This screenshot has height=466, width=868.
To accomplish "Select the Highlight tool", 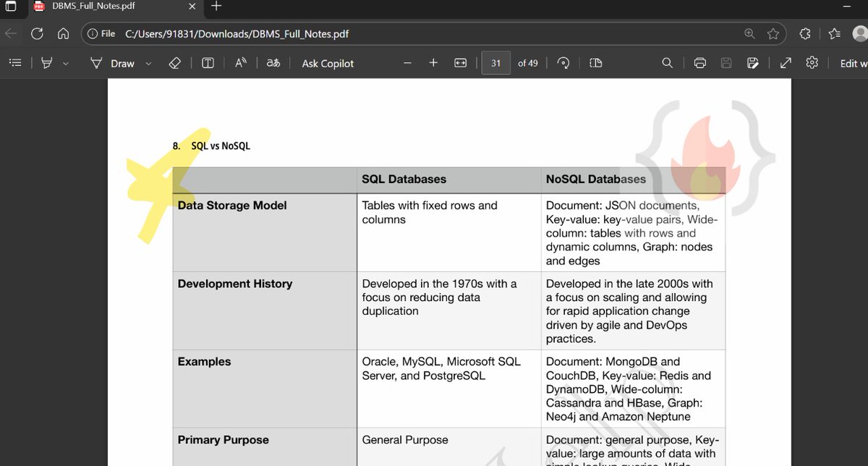I will pos(47,63).
